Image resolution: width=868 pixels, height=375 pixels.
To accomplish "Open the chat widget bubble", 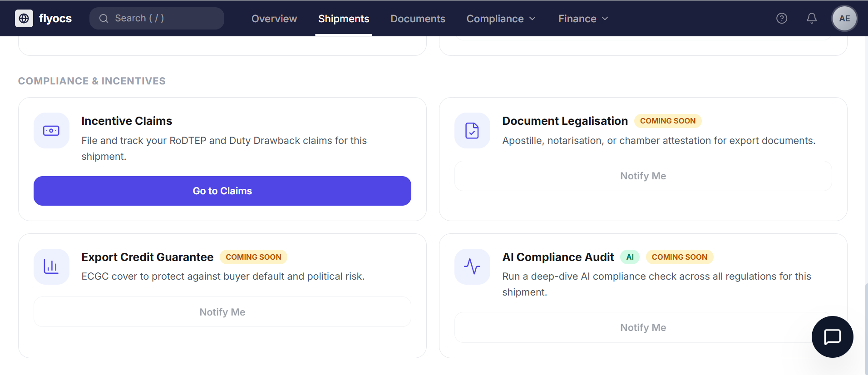I will pyautogui.click(x=833, y=337).
